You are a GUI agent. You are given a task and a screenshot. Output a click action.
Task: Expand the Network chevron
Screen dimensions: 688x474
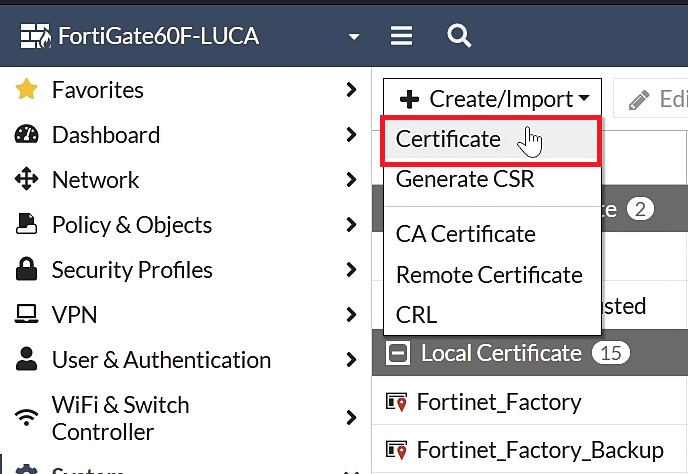[351, 180]
